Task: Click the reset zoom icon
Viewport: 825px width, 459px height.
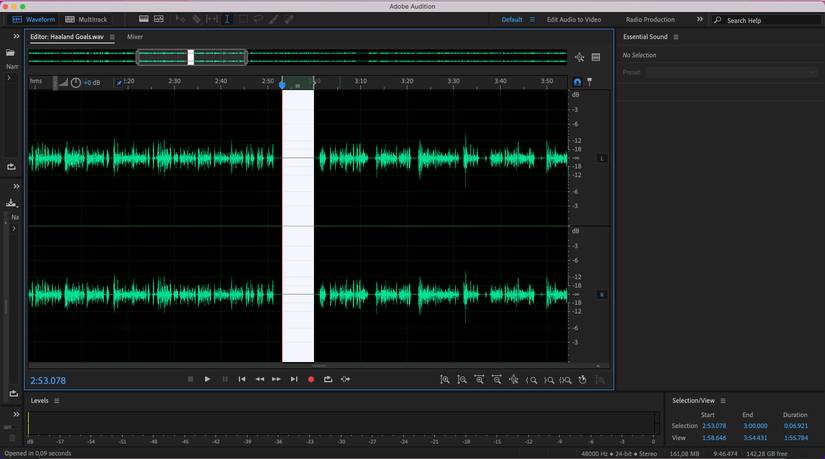Action: 582,380
